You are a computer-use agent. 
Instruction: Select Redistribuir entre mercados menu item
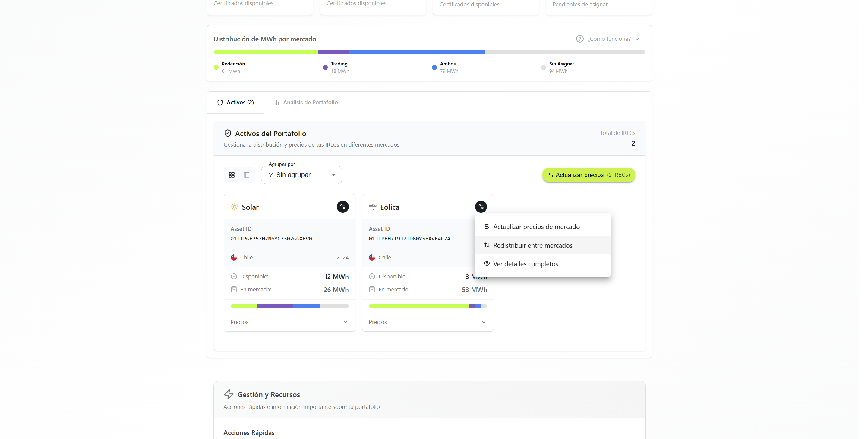pos(532,246)
